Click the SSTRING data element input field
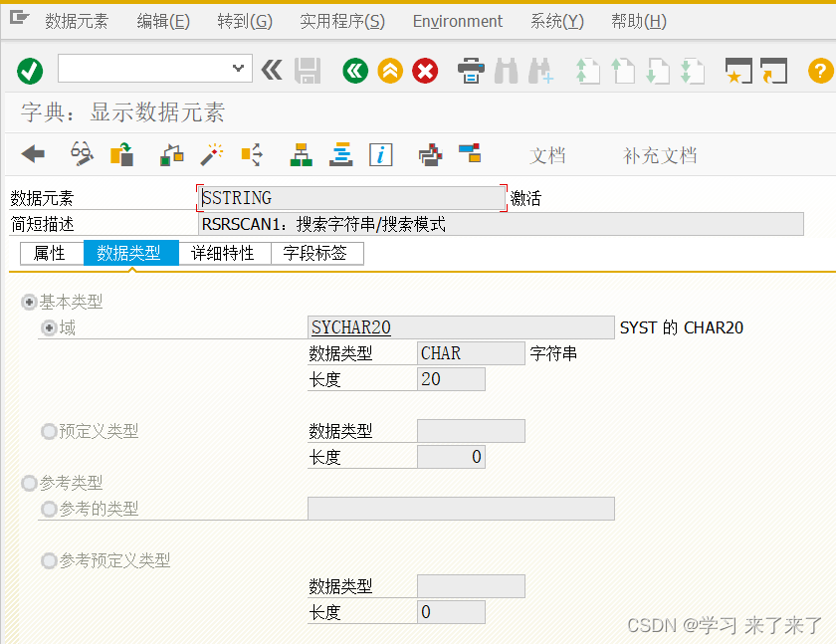Image resolution: width=836 pixels, height=644 pixels. tap(348, 198)
